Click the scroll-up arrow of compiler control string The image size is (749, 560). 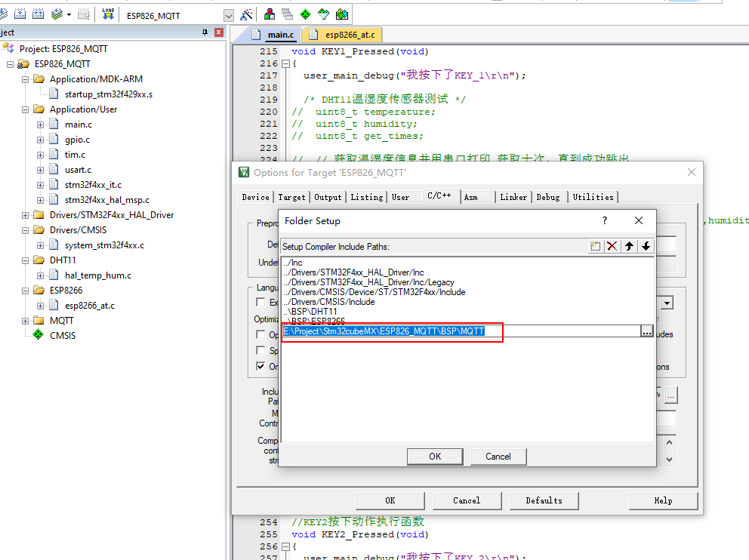(669, 442)
